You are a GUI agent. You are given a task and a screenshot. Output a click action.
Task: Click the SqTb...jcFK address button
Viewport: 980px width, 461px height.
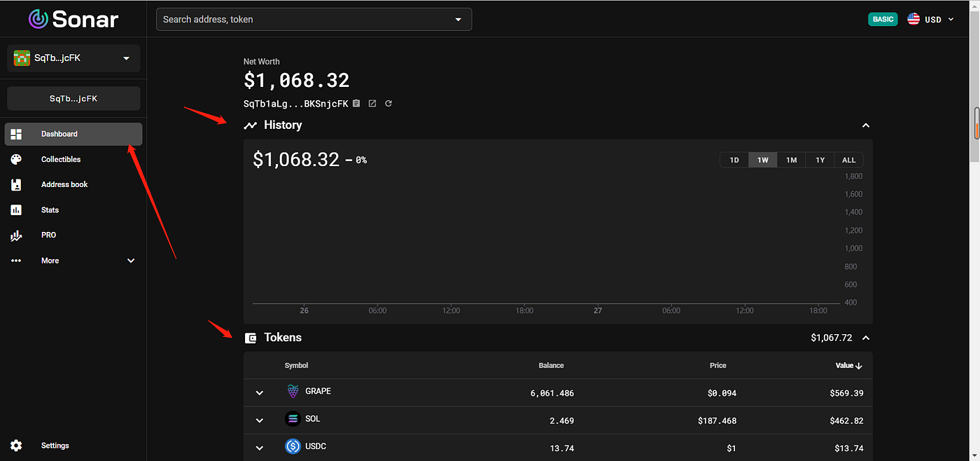coord(73,99)
